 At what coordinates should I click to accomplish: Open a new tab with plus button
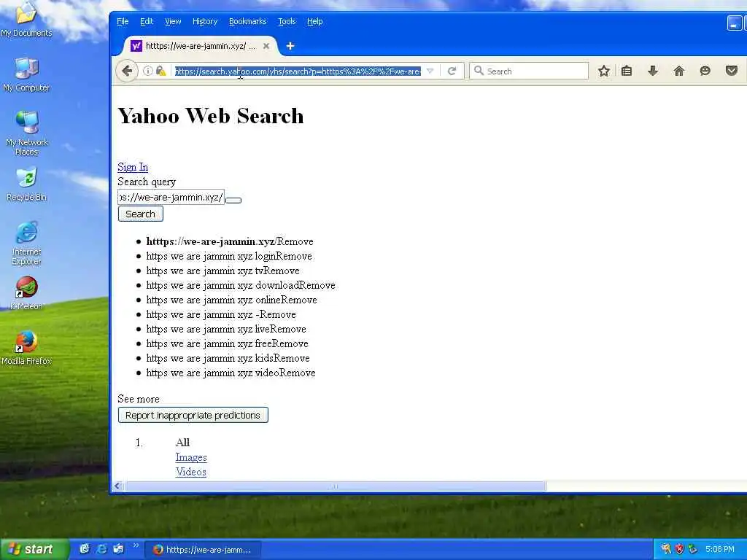(290, 46)
